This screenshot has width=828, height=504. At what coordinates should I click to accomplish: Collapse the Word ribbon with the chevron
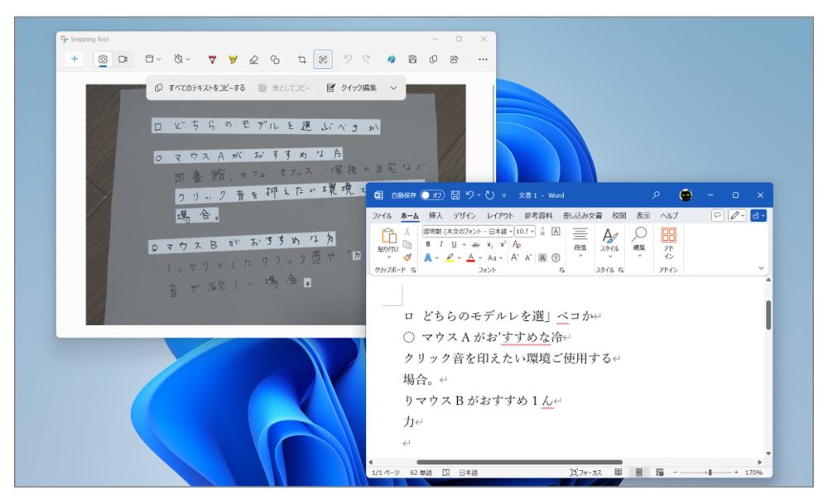(x=761, y=268)
